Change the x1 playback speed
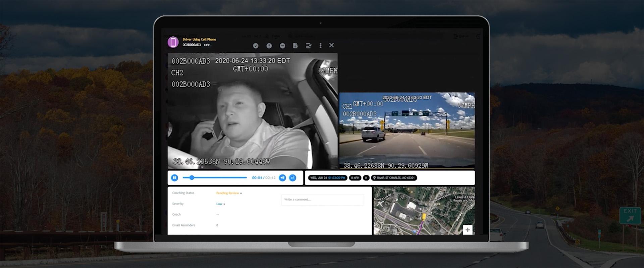This screenshot has width=644, height=268. tap(293, 178)
